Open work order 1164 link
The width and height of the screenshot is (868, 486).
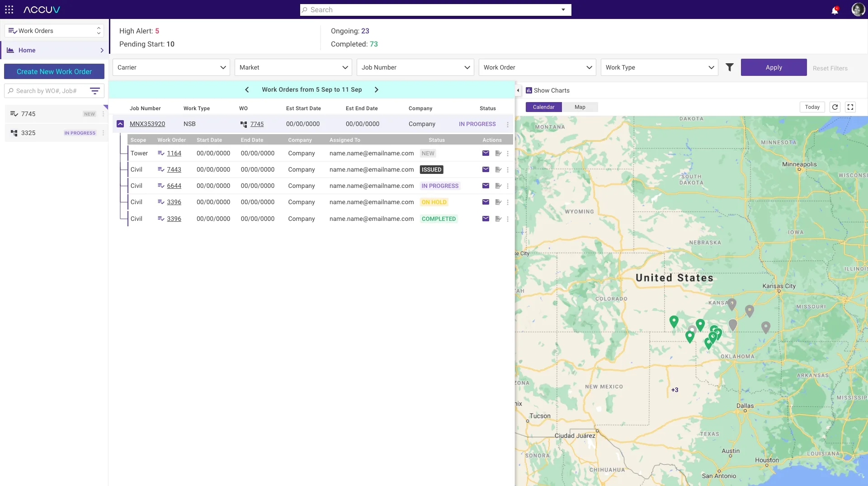174,153
